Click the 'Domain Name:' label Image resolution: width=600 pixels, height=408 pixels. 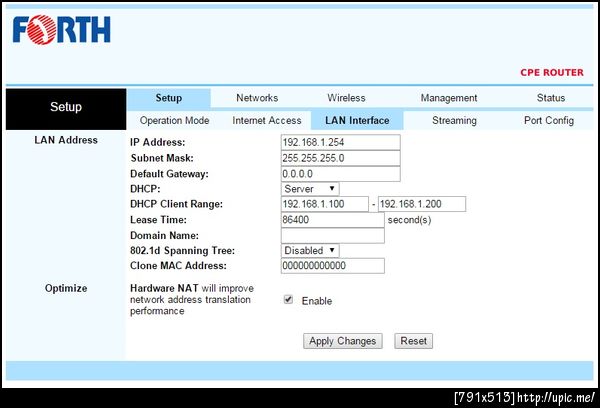(x=164, y=235)
